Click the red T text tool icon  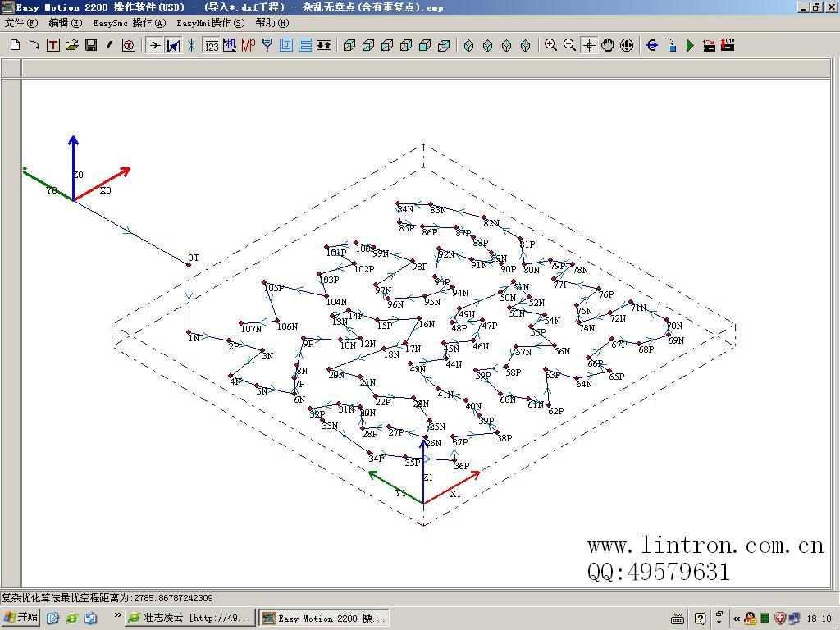click(52, 45)
